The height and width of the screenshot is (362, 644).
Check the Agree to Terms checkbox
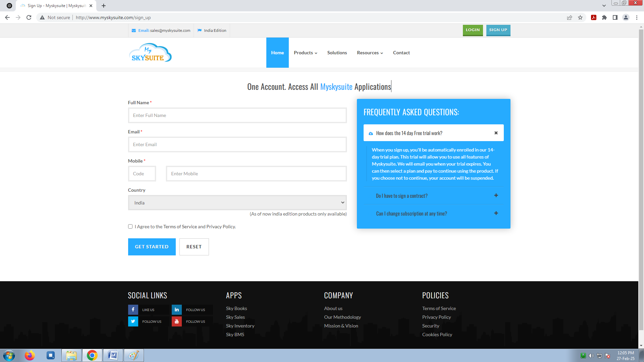click(130, 227)
